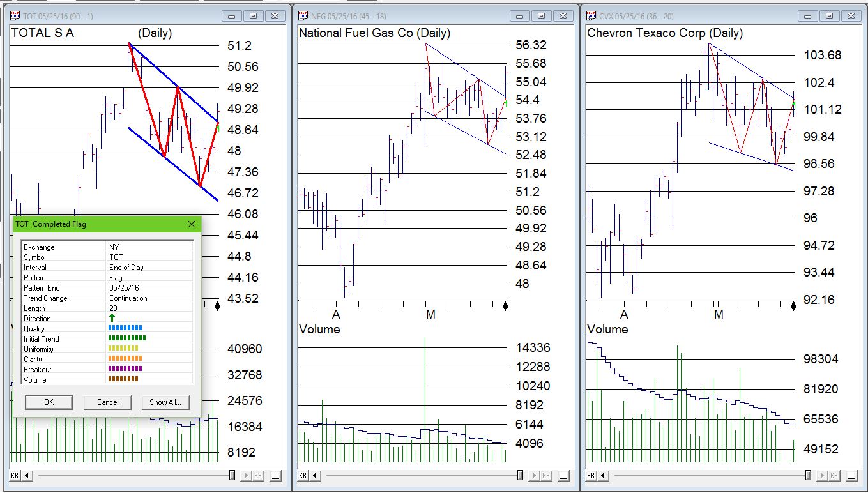Click the NFG chart time slider thumb
Image resolution: width=868 pixels, height=493 pixels.
pos(520,476)
